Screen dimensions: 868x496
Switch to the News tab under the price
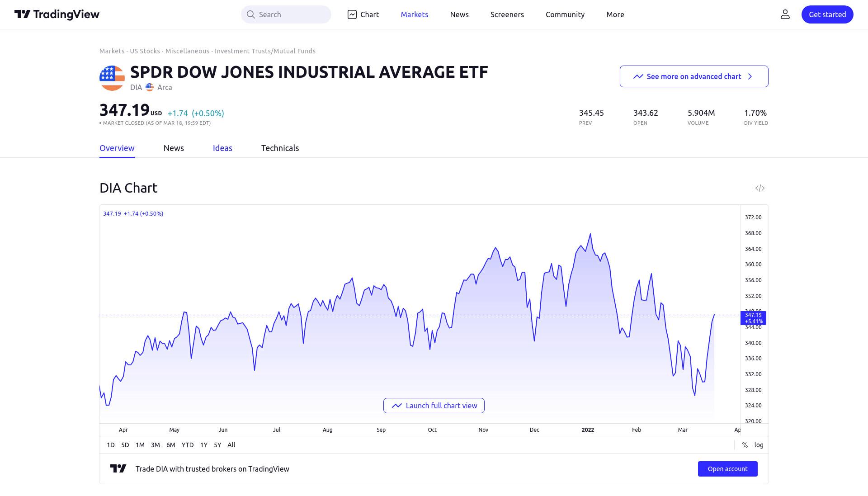point(174,148)
